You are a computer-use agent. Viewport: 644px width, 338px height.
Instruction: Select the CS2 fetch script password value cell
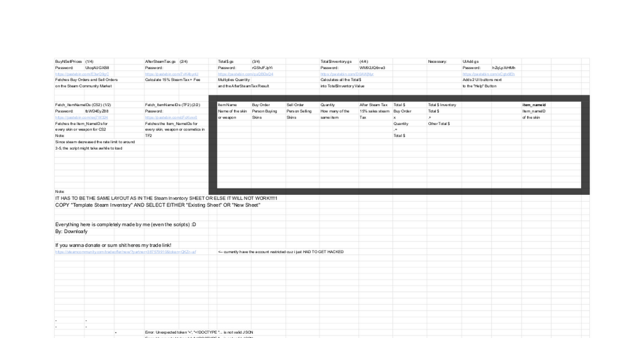(x=97, y=111)
